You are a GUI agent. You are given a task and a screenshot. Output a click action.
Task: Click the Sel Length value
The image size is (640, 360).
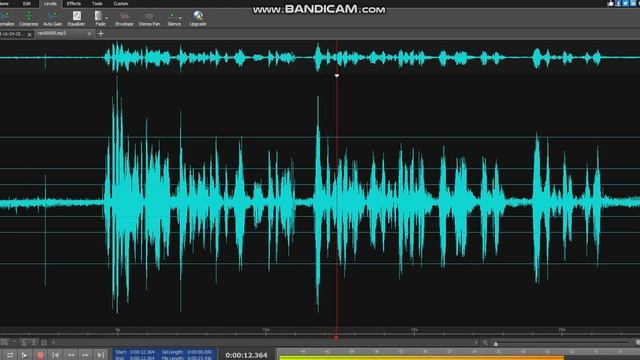[200, 352]
